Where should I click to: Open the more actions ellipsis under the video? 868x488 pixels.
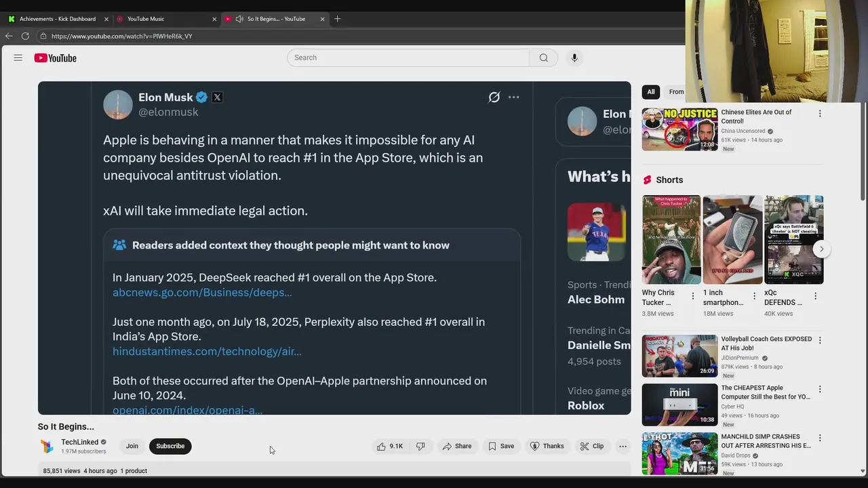coord(623,446)
